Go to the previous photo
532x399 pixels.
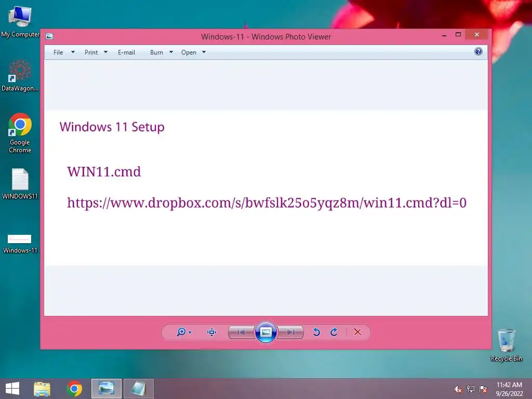241,332
